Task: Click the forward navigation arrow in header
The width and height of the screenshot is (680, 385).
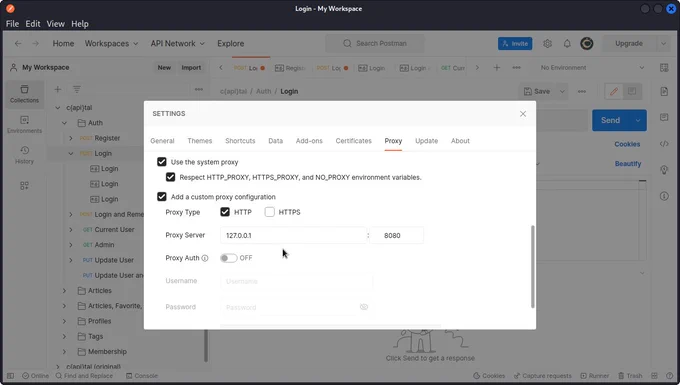Action: click(x=36, y=43)
